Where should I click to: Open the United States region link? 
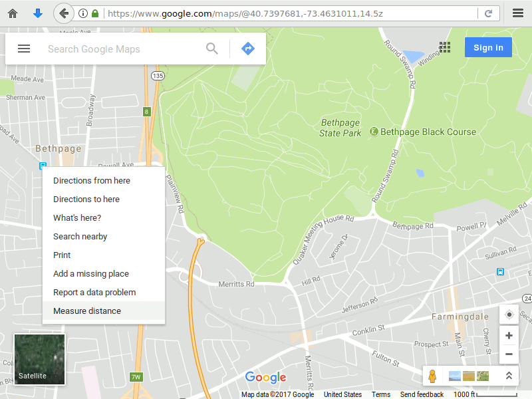[342, 394]
